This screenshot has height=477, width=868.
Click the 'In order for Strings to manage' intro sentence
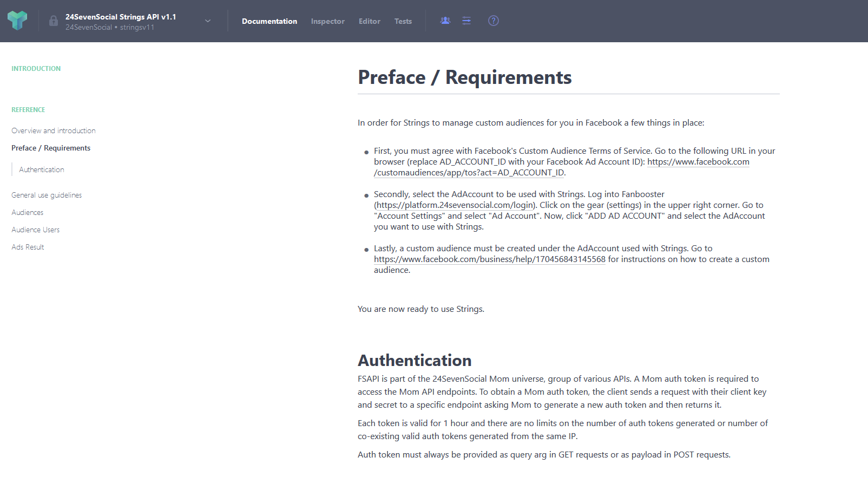pyautogui.click(x=531, y=123)
